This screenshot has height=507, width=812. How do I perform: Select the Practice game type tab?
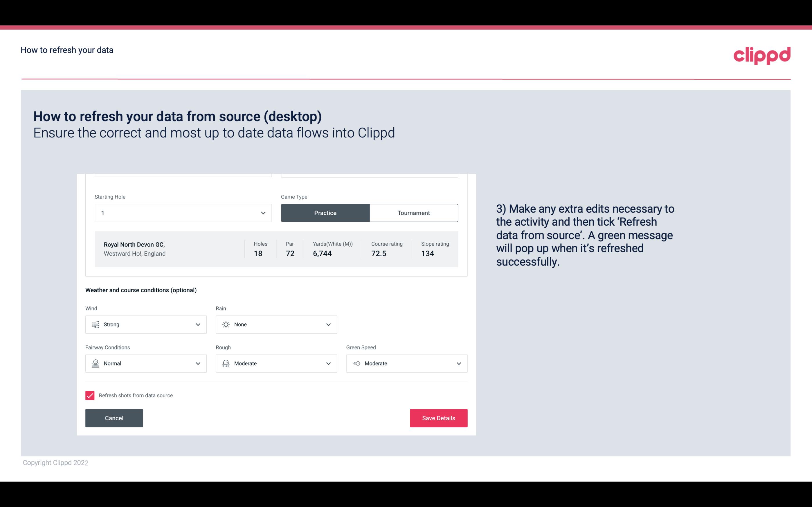click(325, 213)
